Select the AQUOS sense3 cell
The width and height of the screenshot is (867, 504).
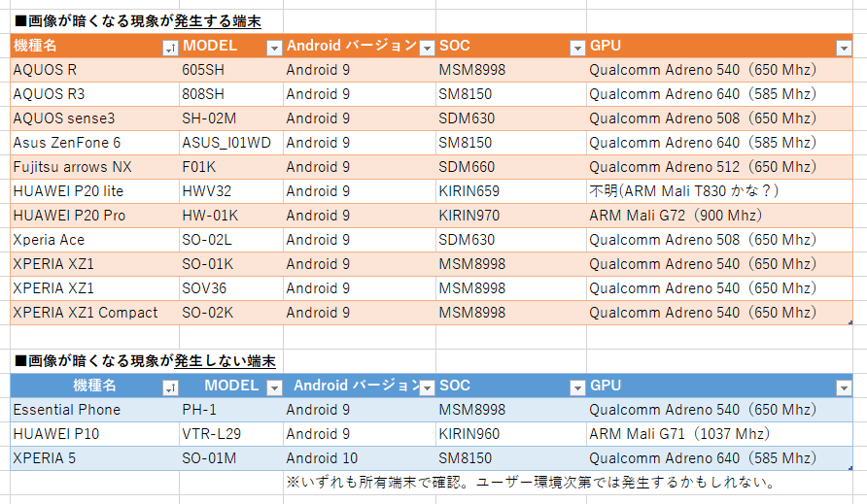pyautogui.click(x=94, y=118)
